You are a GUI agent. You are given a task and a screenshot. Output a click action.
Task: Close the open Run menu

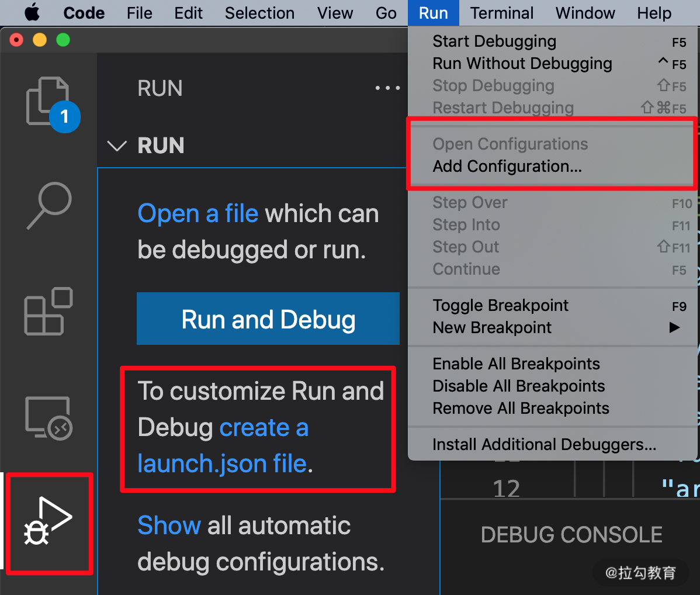[433, 13]
